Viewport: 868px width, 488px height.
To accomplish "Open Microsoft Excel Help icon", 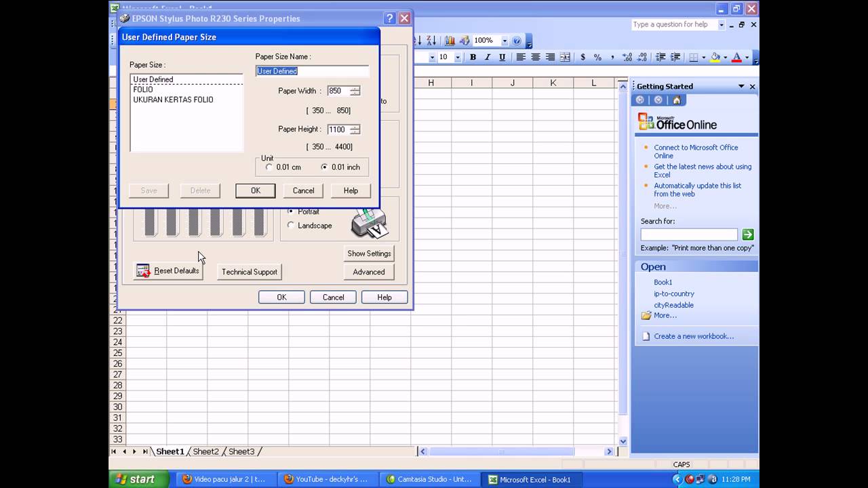I will click(517, 41).
